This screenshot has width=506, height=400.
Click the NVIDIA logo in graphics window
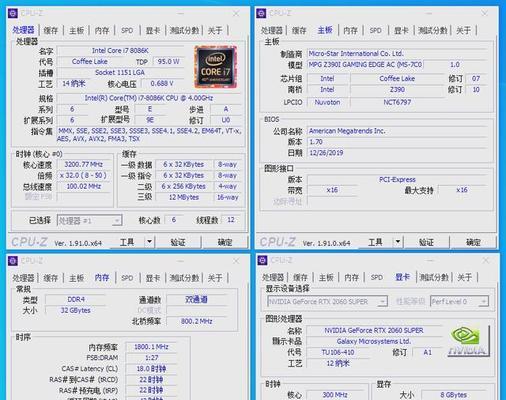(469, 341)
